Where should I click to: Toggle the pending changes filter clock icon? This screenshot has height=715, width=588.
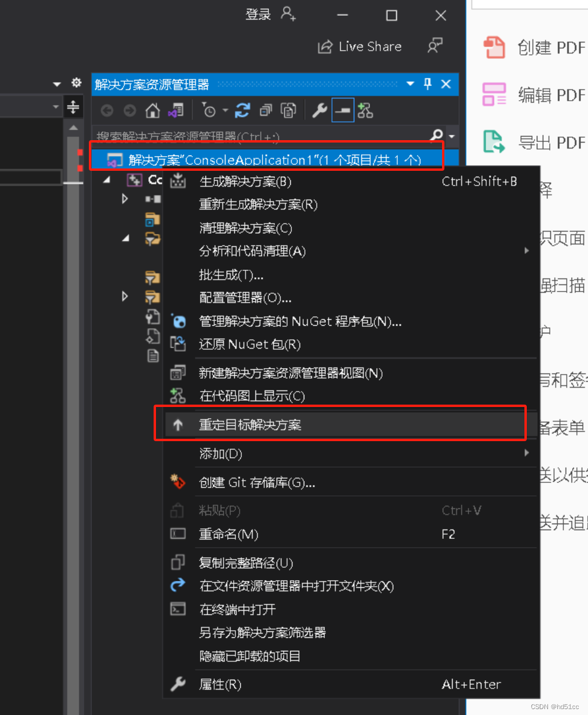click(x=210, y=110)
